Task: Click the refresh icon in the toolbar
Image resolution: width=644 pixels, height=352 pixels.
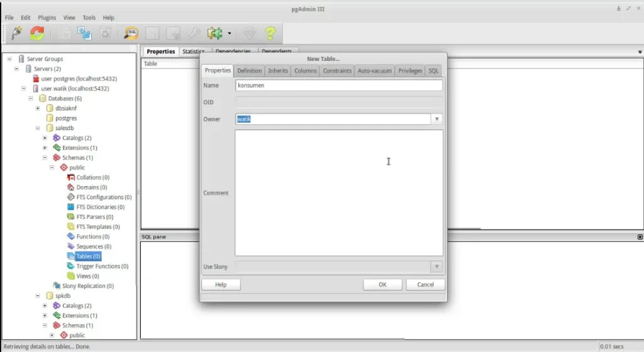Action: pos(37,33)
